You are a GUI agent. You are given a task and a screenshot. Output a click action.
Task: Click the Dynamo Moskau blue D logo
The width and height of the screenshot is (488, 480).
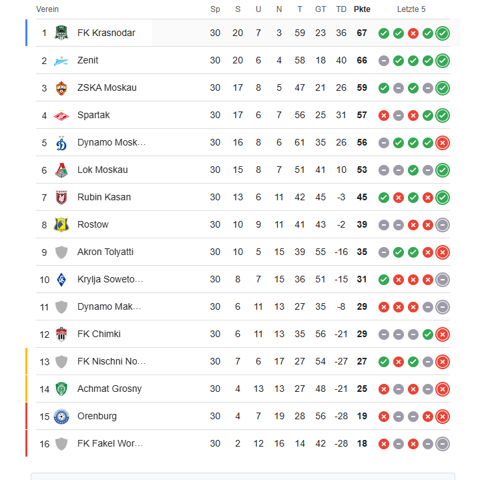[x=61, y=143]
